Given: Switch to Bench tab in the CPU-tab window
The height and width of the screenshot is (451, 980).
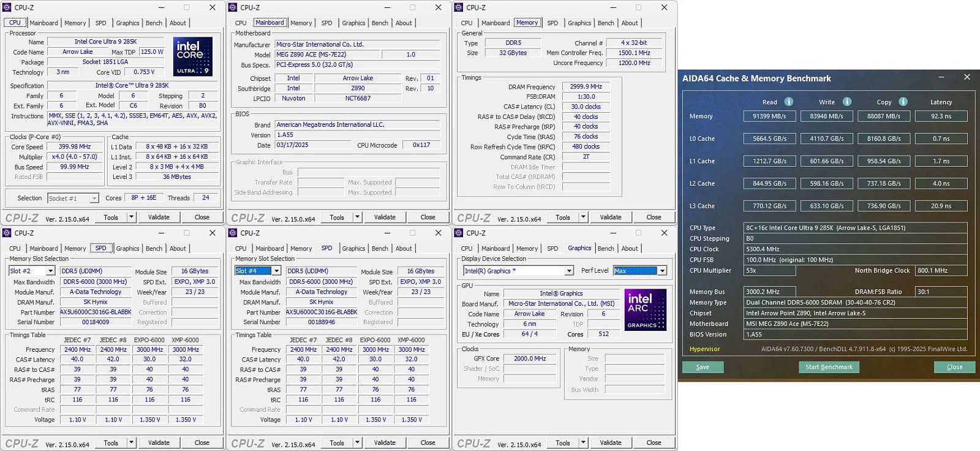Looking at the screenshot, I should 154,23.
